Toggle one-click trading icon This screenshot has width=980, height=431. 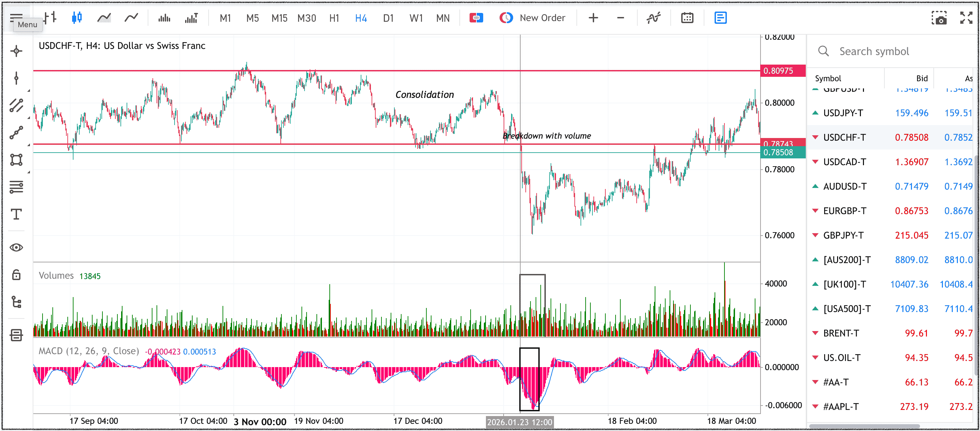(x=476, y=17)
